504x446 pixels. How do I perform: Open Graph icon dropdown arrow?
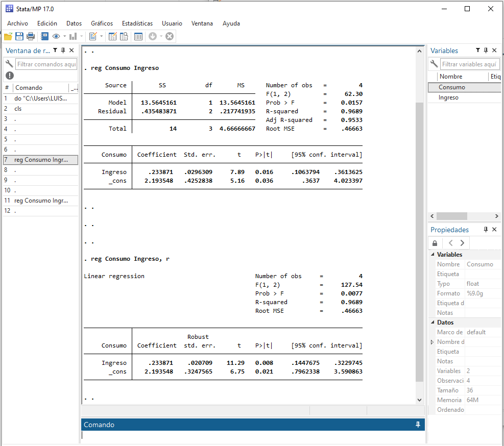coord(81,36)
